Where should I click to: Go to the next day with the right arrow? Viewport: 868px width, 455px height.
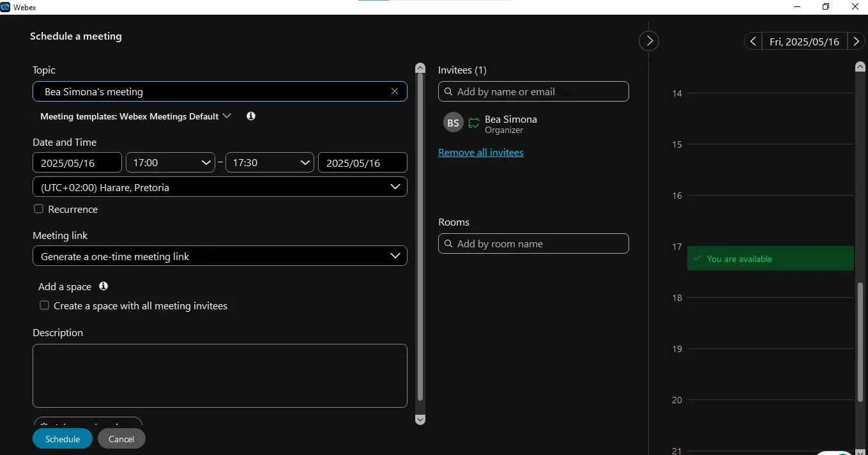point(856,41)
